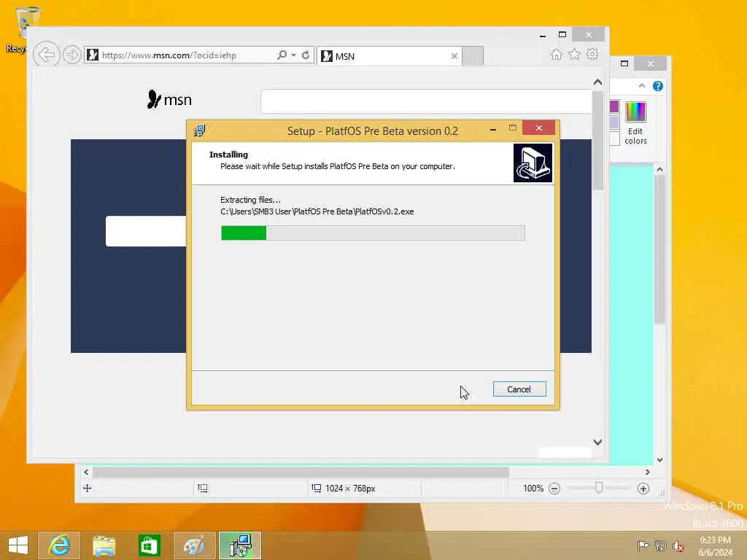Viewport: 747px width, 560px height.
Task: Click the IE page scroll up arrow
Action: coord(598,82)
